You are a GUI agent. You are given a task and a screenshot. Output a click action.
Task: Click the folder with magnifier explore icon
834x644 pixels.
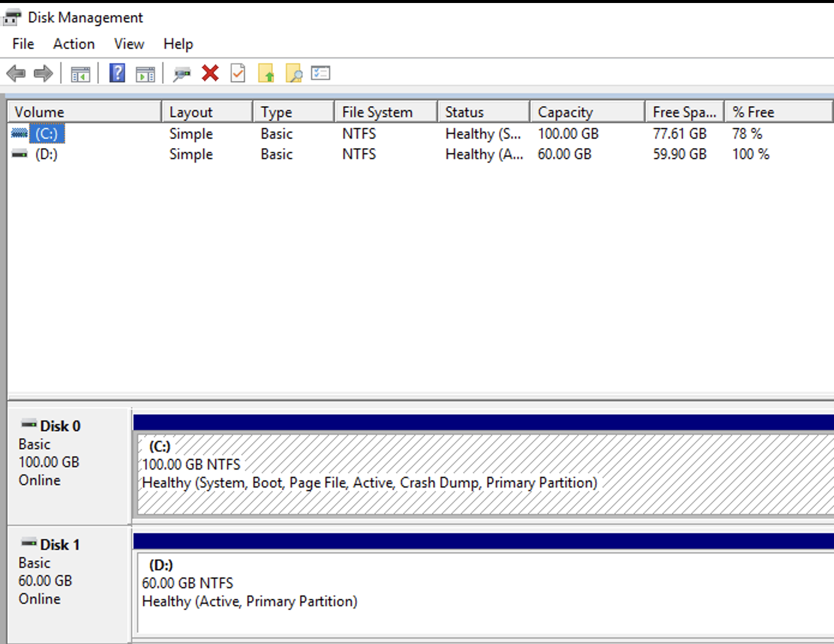pos(294,73)
